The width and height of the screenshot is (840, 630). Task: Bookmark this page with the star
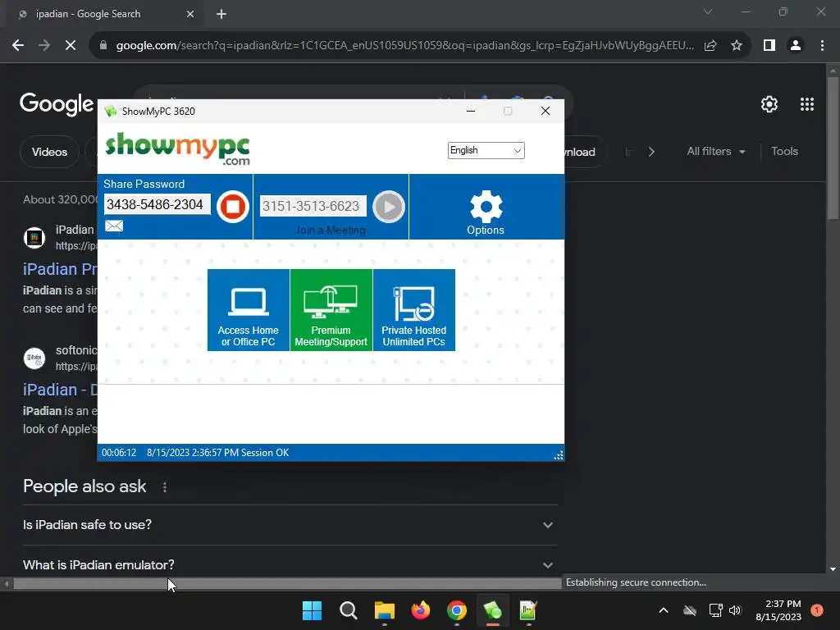coord(737,46)
